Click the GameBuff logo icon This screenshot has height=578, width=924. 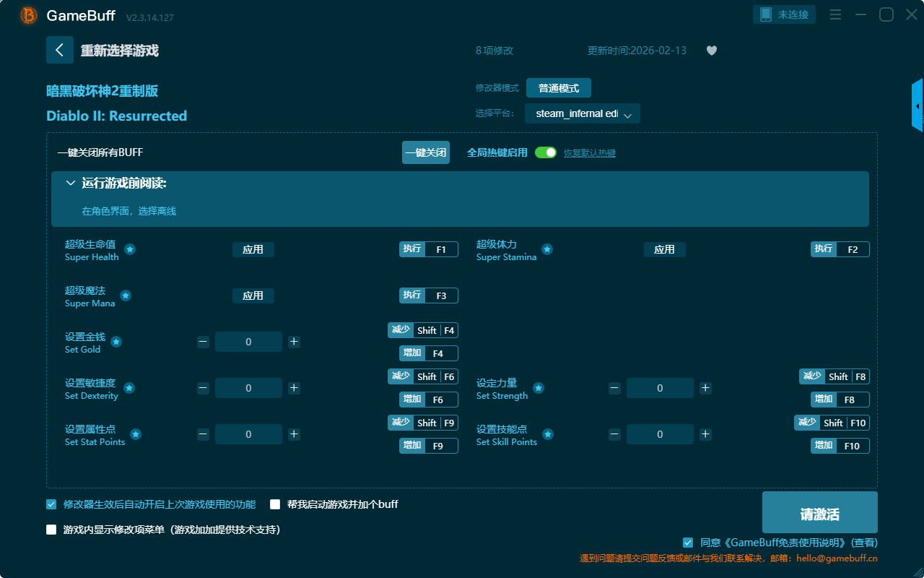click(29, 15)
